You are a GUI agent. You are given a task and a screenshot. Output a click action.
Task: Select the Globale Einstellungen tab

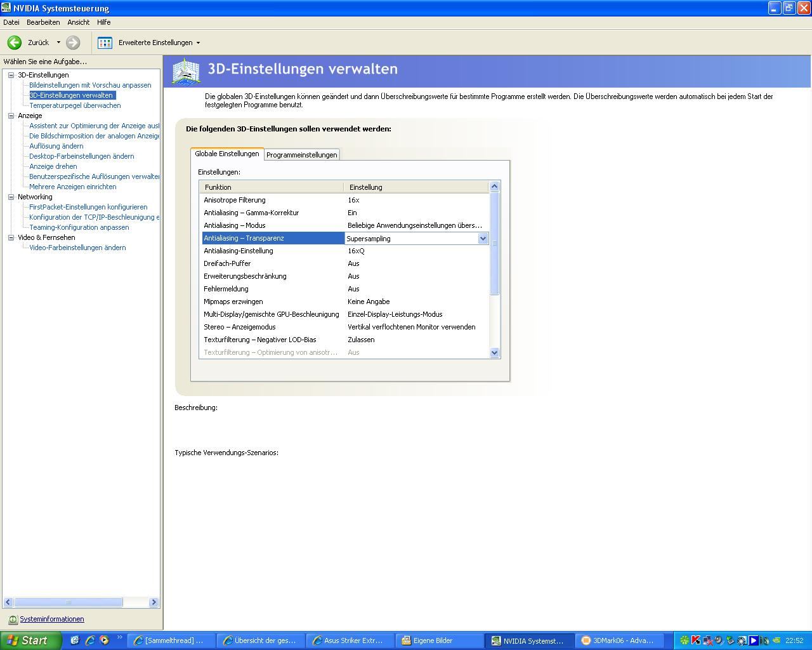pyautogui.click(x=227, y=154)
